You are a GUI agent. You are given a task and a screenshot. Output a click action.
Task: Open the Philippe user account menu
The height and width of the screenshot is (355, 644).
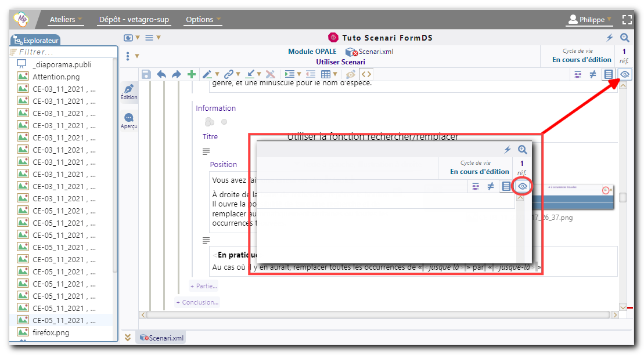coord(590,19)
